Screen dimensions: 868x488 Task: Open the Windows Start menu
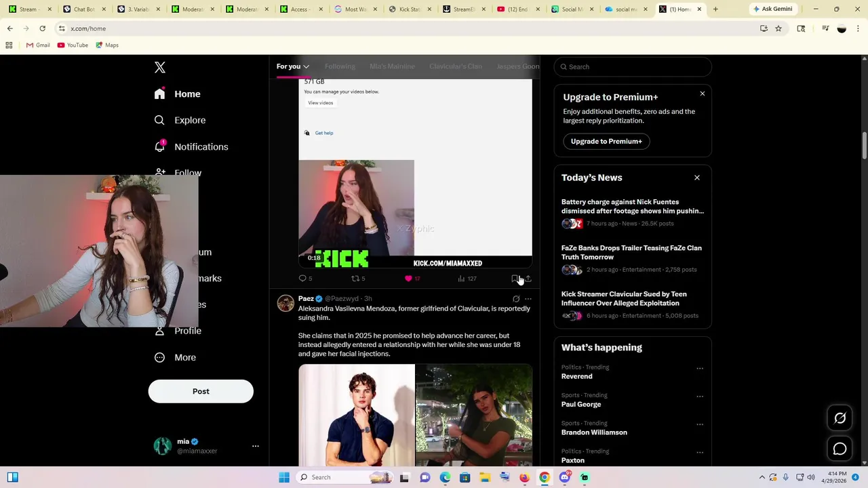point(284,477)
